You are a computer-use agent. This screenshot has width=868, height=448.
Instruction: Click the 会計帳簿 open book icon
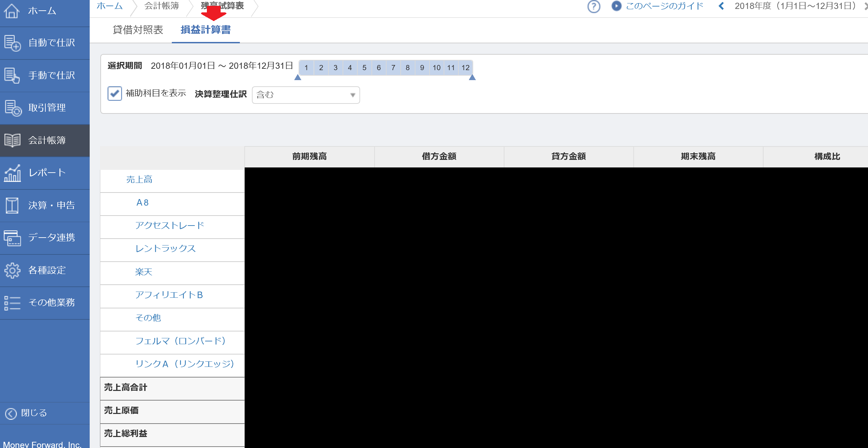[12, 140]
